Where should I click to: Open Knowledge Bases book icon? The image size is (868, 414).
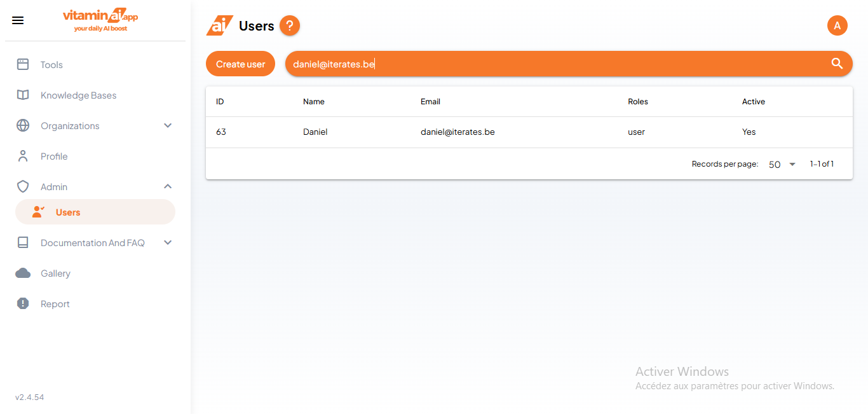23,95
